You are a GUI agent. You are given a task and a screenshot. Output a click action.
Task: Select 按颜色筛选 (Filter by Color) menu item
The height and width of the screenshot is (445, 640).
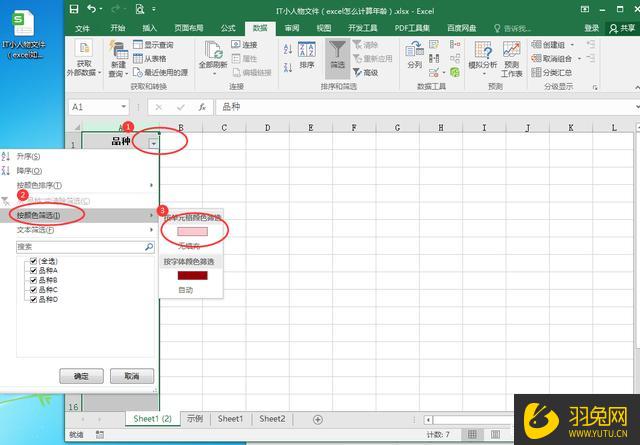coord(79,215)
